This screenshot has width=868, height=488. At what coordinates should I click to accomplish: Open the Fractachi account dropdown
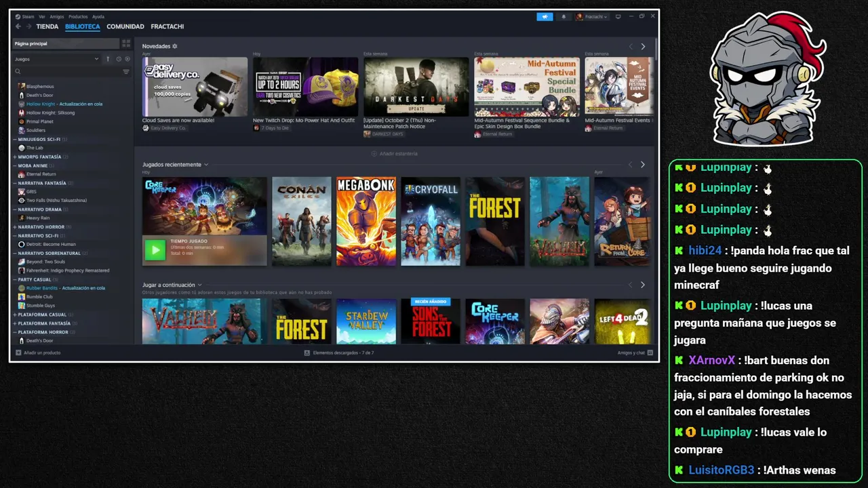click(x=592, y=16)
